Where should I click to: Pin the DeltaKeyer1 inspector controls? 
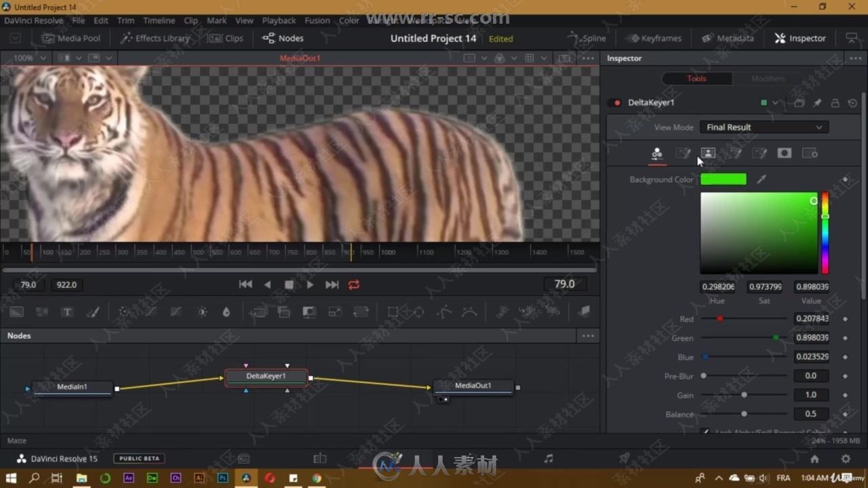coord(817,103)
